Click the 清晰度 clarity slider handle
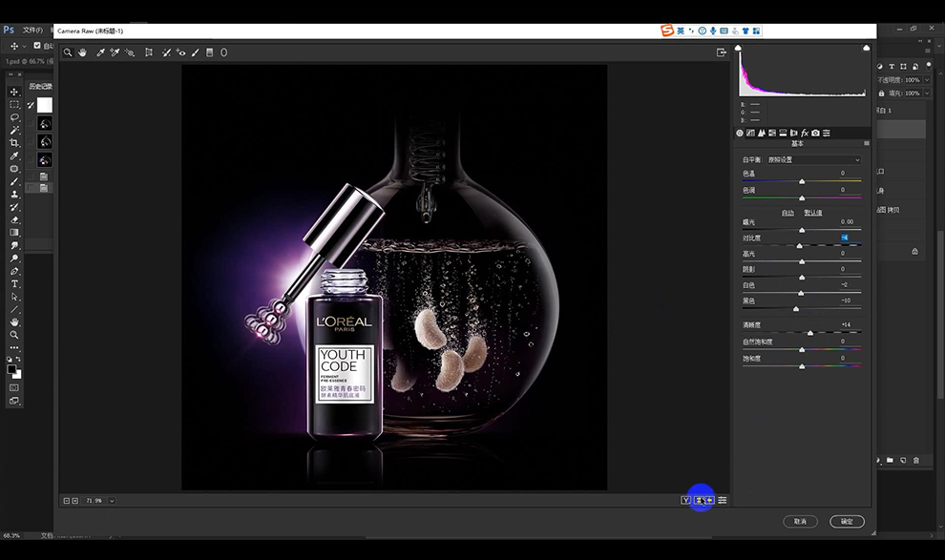945x560 pixels. (810, 332)
